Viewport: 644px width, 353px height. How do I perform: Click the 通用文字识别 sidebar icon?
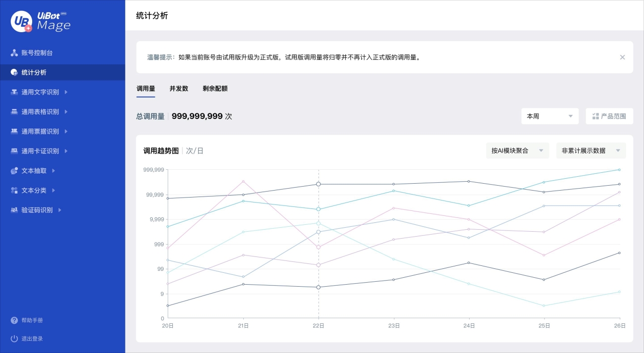click(x=14, y=92)
